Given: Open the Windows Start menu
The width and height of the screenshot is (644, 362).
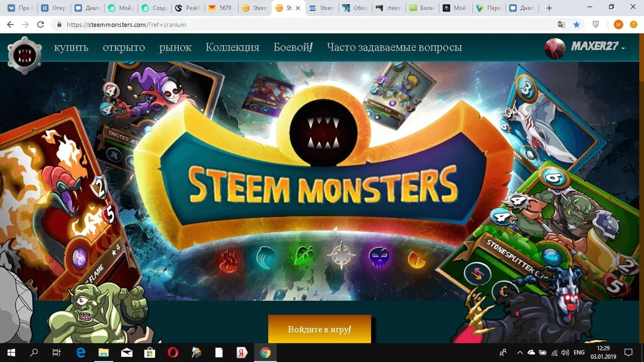Looking at the screenshot, I should pyautogui.click(x=11, y=352).
